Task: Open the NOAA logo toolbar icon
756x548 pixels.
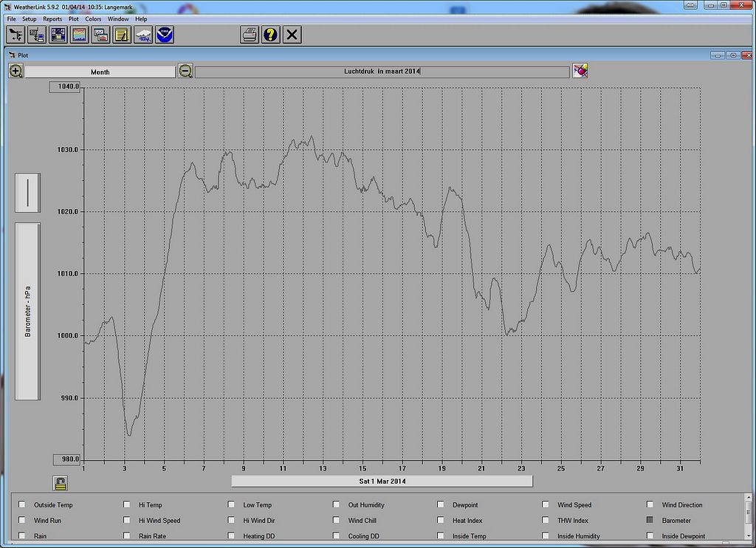Action: point(165,34)
